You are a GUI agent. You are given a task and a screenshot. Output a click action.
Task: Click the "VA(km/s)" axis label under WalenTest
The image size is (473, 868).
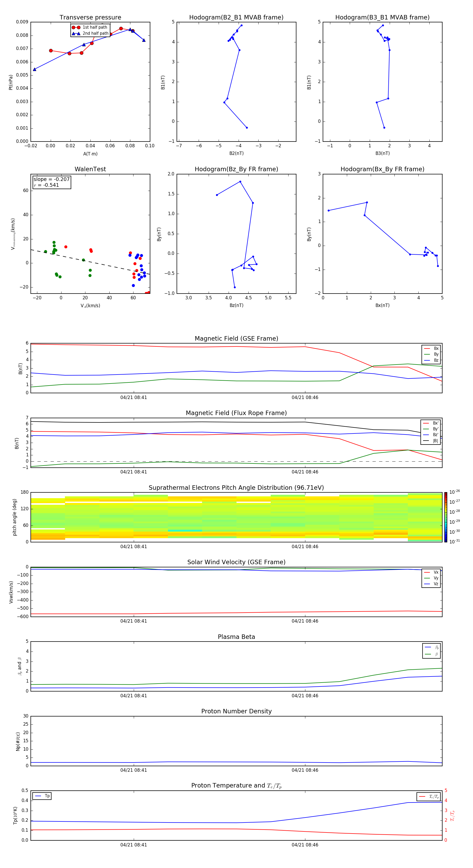tap(90, 306)
